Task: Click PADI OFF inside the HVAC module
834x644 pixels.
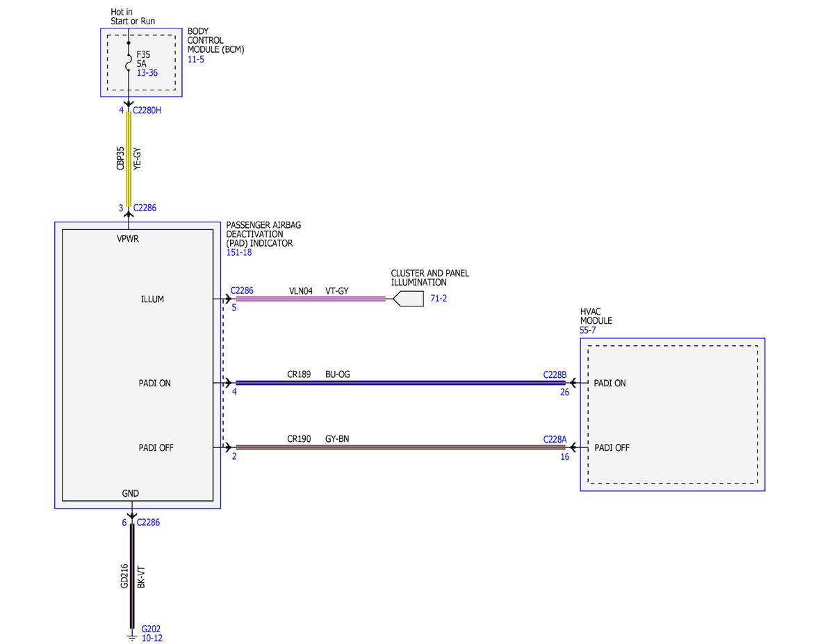Action: click(612, 448)
